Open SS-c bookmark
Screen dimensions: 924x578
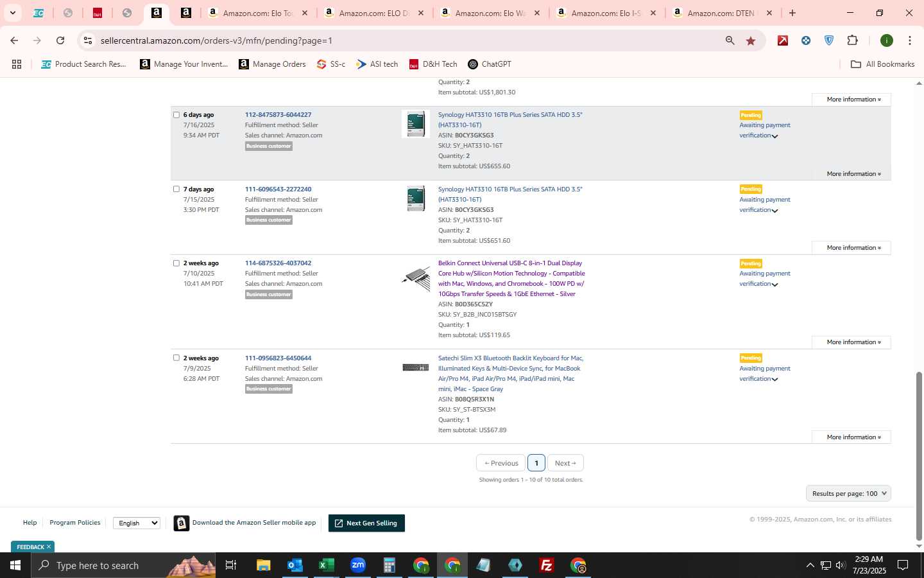pos(331,64)
